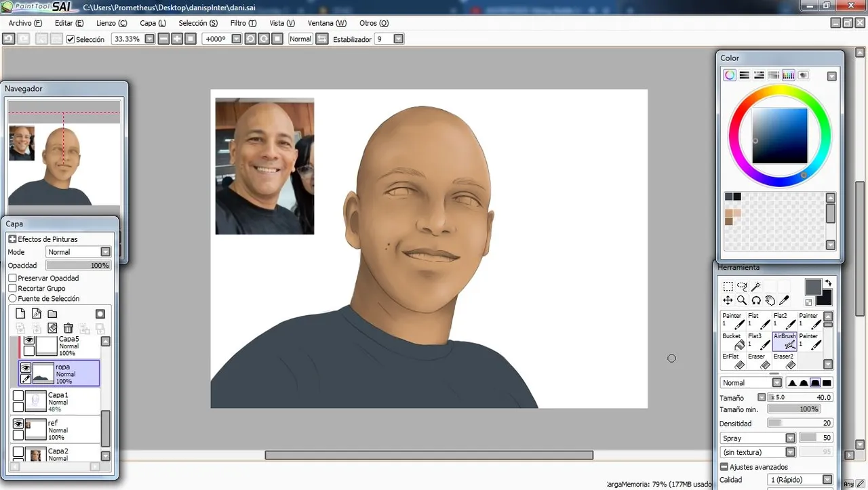This screenshot has height=490, width=868.
Task: Open the Capa menu
Action: [x=153, y=23]
